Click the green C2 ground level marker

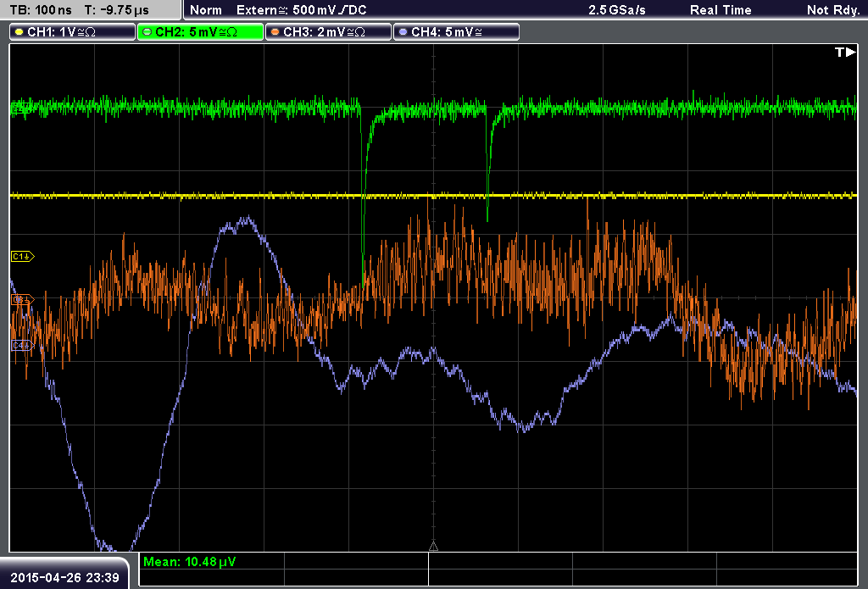(x=21, y=108)
